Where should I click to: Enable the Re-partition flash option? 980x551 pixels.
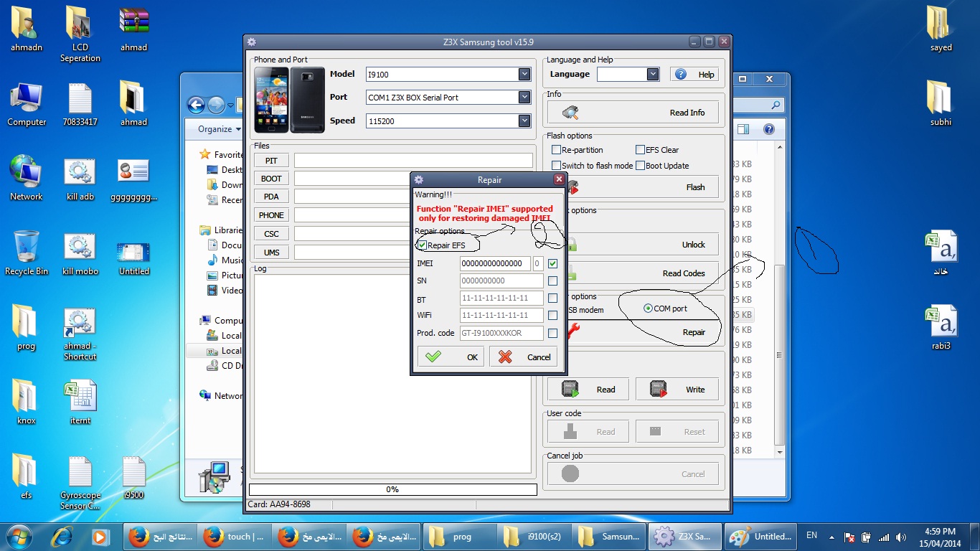(x=556, y=150)
